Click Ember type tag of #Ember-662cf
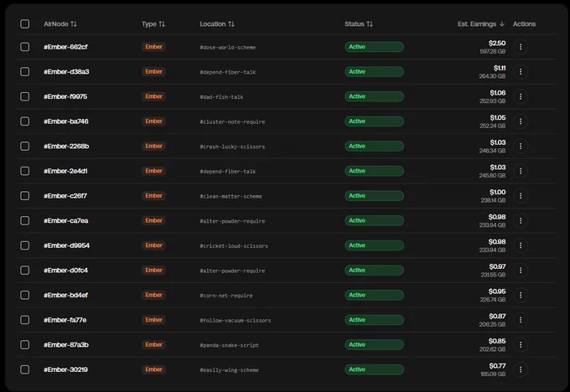Image resolution: width=570 pixels, height=392 pixels. point(153,47)
